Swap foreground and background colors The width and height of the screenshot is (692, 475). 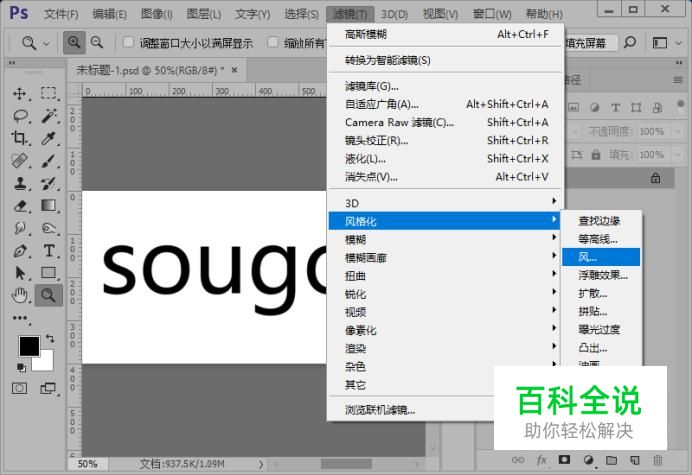pos(50,339)
